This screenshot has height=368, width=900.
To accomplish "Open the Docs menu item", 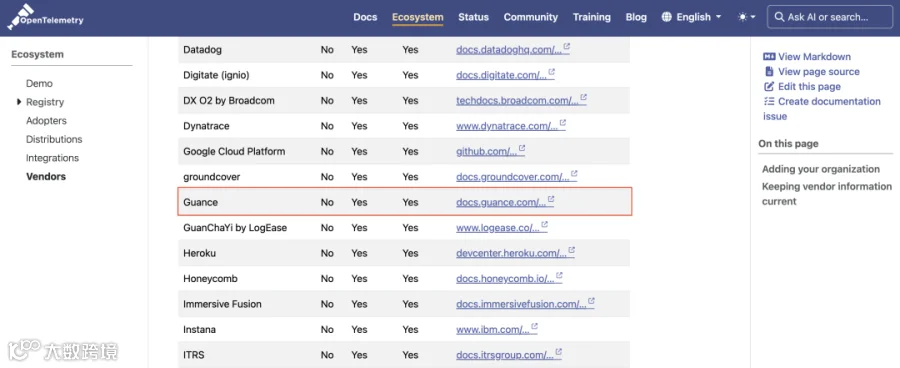I will tap(365, 17).
